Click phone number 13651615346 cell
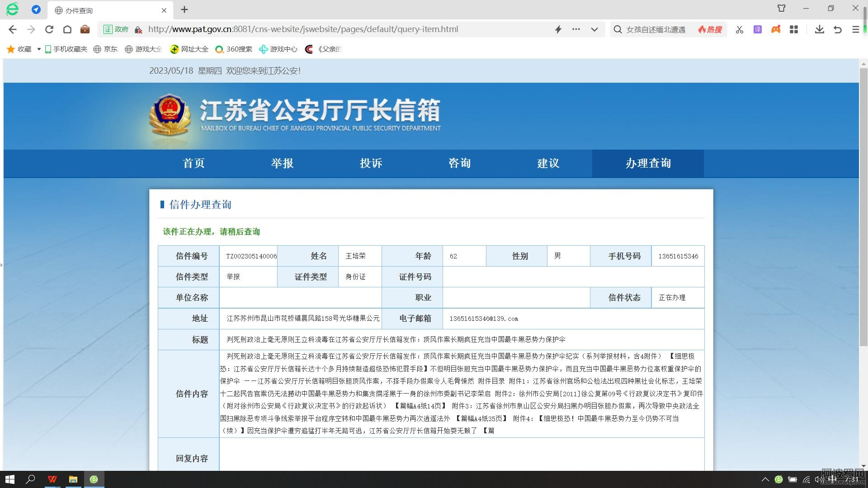 [678, 256]
